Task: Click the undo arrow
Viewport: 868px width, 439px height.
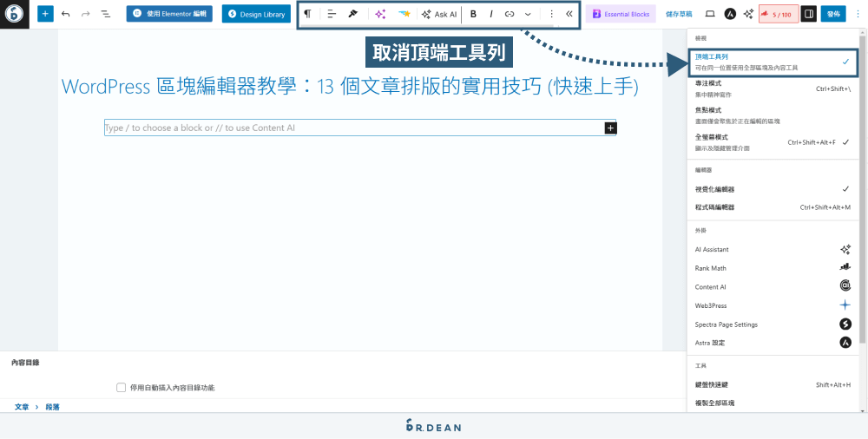Action: [66, 14]
